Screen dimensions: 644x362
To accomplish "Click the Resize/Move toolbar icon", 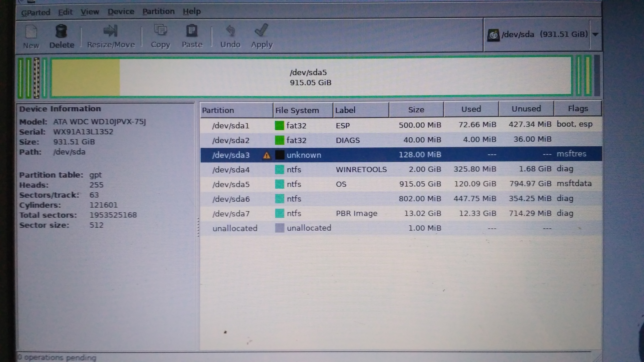I will pyautogui.click(x=110, y=31).
